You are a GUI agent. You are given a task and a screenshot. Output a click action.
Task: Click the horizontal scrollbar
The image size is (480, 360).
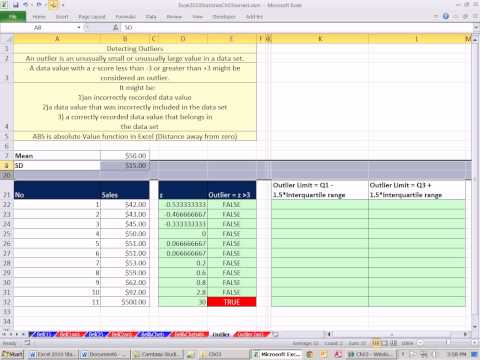[397, 334]
